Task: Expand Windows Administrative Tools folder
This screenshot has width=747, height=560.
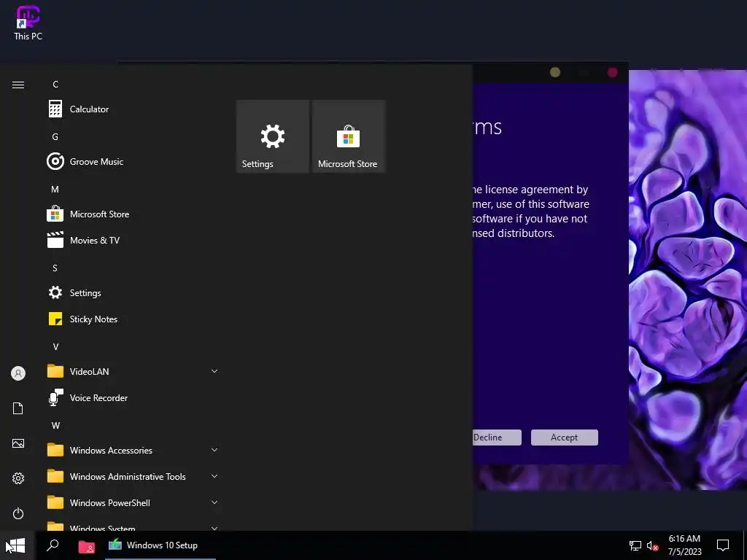Action: click(x=133, y=477)
